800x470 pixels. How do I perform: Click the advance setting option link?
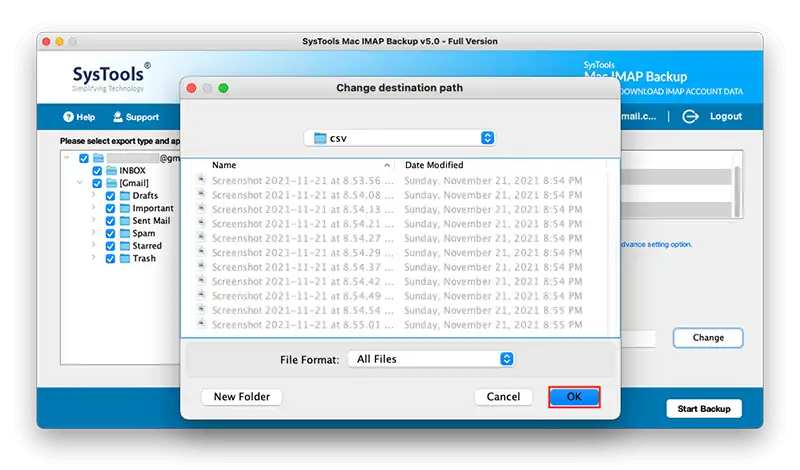pos(657,244)
